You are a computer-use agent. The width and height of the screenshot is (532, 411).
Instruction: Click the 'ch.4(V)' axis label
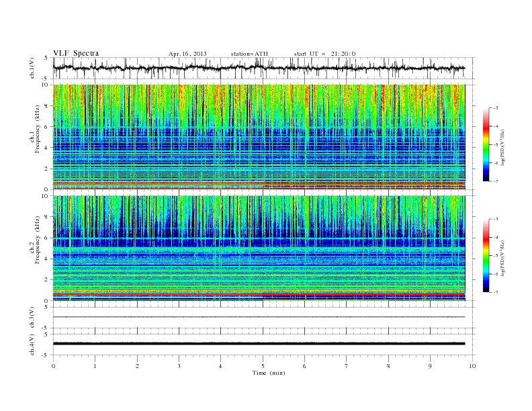tap(32, 345)
